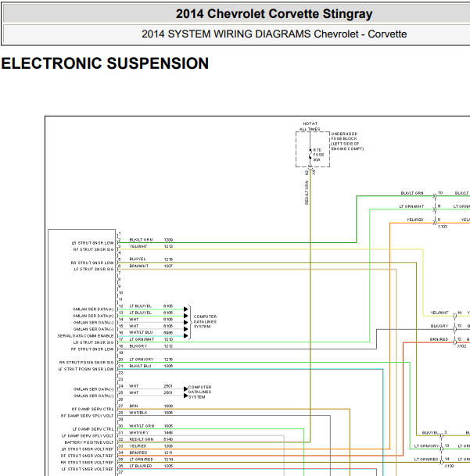
Task: Click 'BLK/YEL' wire label at pin 5
Action: 138,259
